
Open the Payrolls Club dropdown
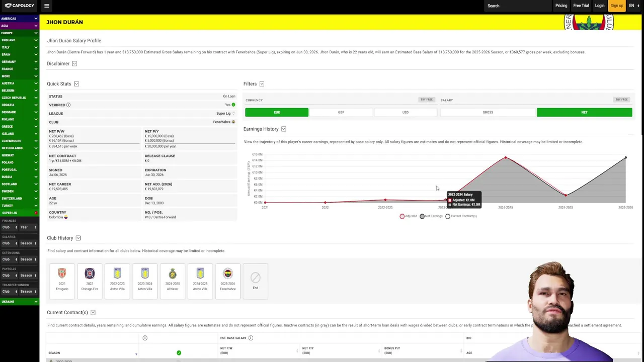click(x=10, y=276)
